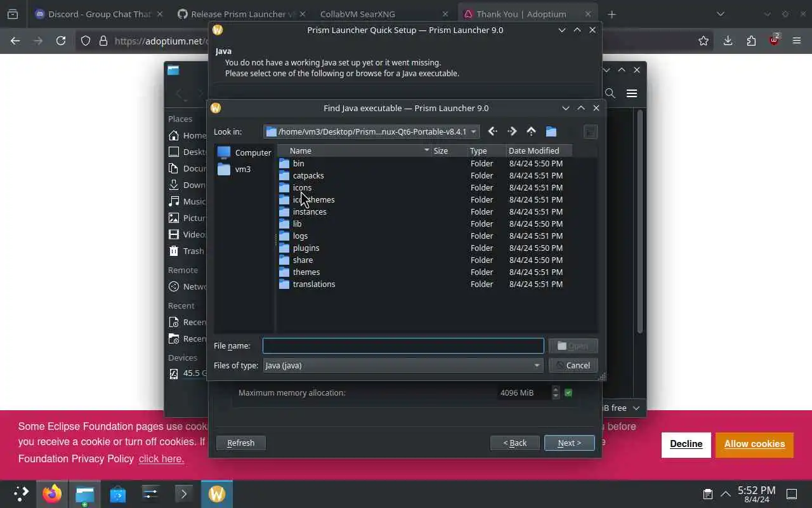Viewport: 812px width, 508px height.
Task: Open Dolphin file manager taskbar icon
Action: (x=85, y=493)
